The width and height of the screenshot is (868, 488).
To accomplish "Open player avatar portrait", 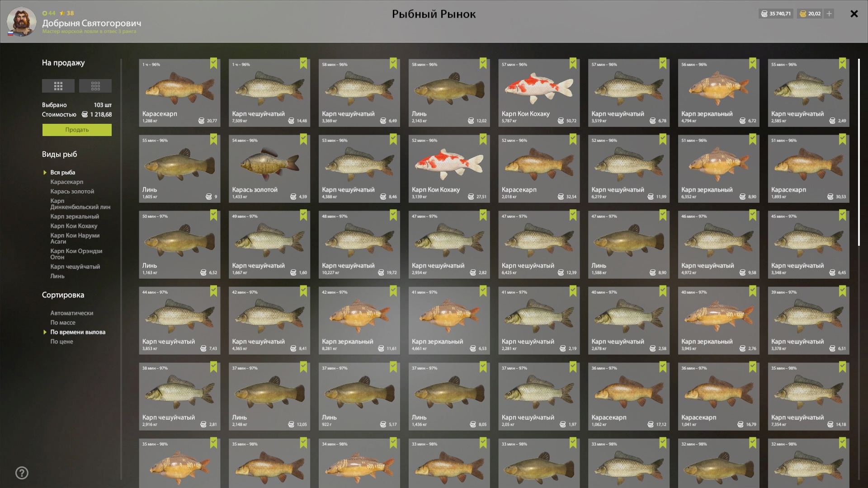I will click(x=21, y=22).
